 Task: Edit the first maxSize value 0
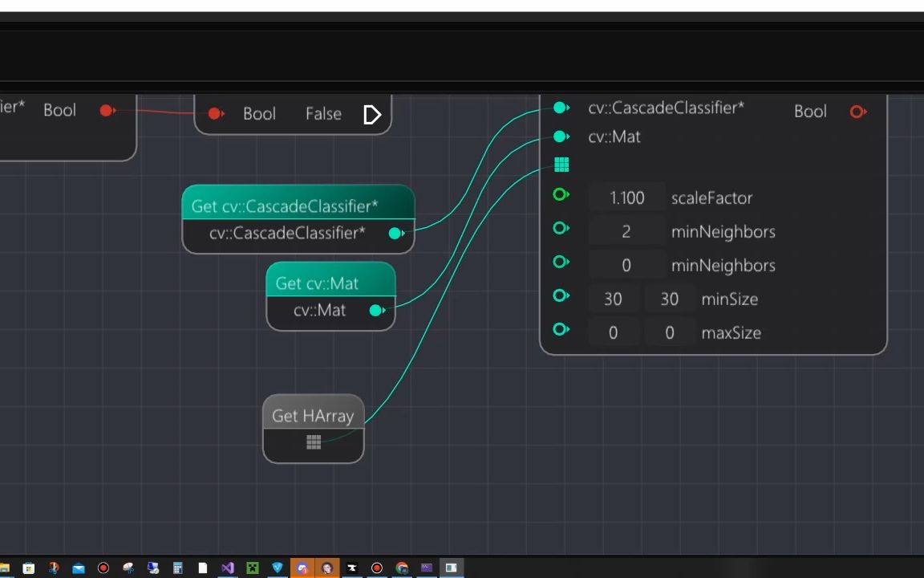click(x=613, y=332)
